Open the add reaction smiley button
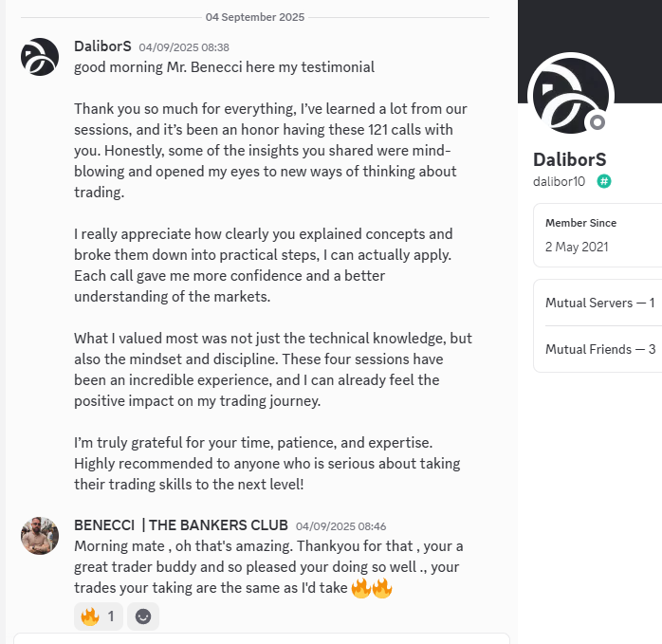This screenshot has height=644, width=662. [143, 616]
